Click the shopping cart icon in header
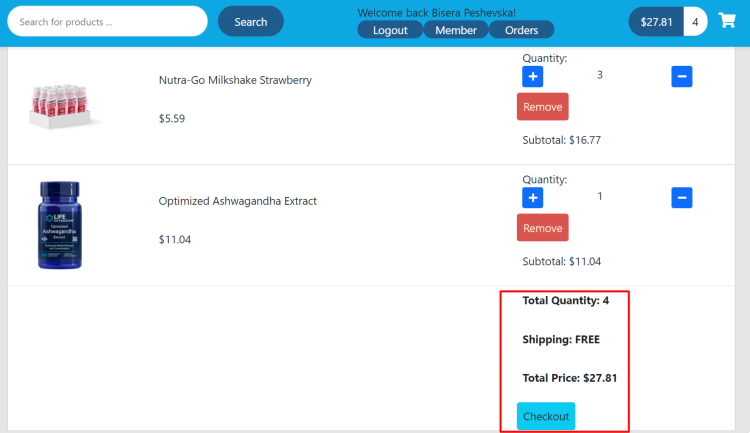The image size is (750, 433). click(x=727, y=21)
